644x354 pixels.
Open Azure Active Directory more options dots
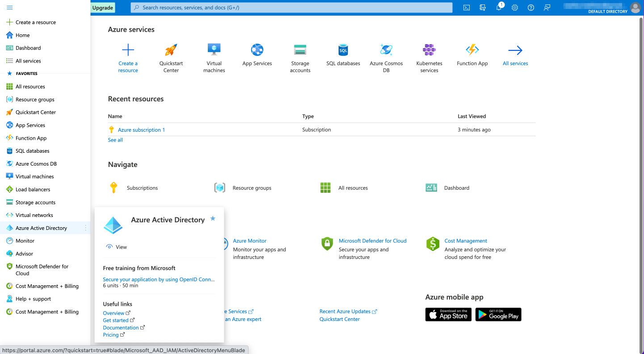[x=85, y=228]
